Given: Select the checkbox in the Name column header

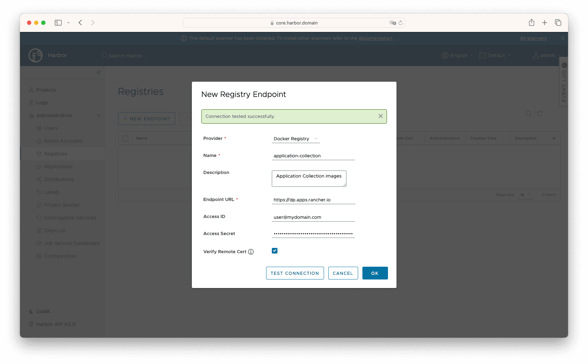Looking at the screenshot, I should point(125,138).
